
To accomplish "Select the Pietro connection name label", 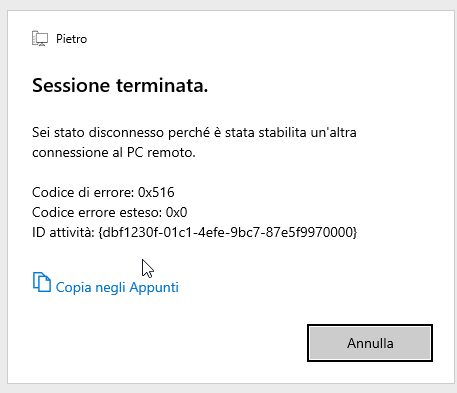I will point(71,39).
